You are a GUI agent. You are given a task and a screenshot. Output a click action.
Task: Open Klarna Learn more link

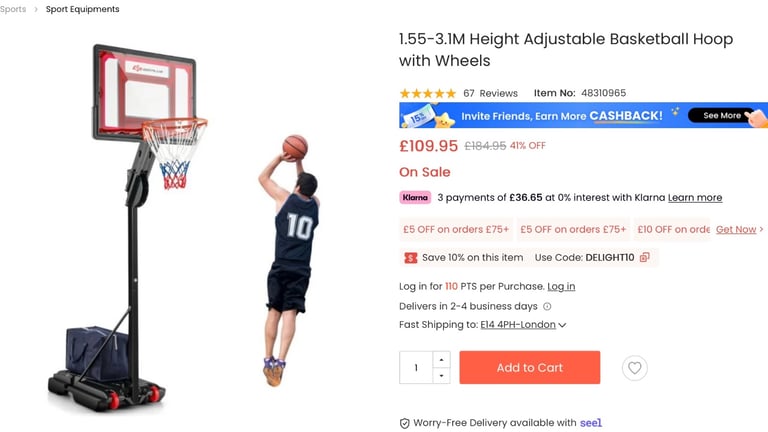695,198
